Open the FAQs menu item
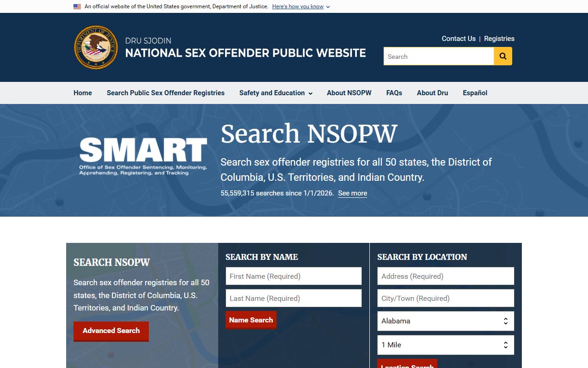Screen dimensions: 588x368 click(x=394, y=93)
